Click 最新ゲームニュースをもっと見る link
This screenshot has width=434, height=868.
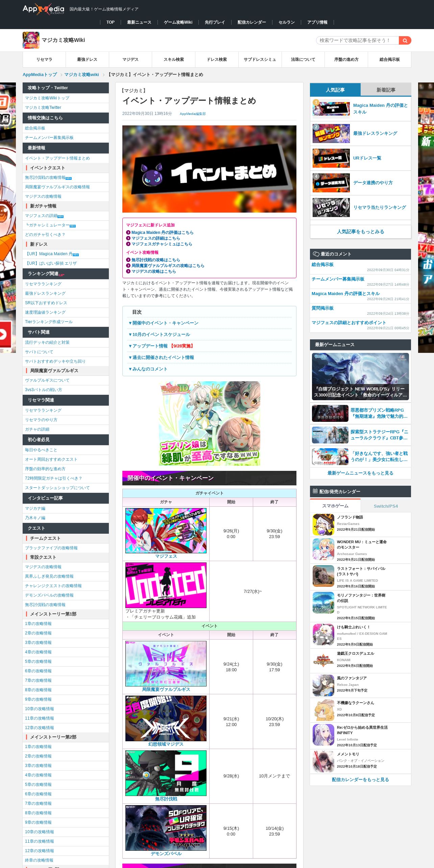tap(360, 473)
